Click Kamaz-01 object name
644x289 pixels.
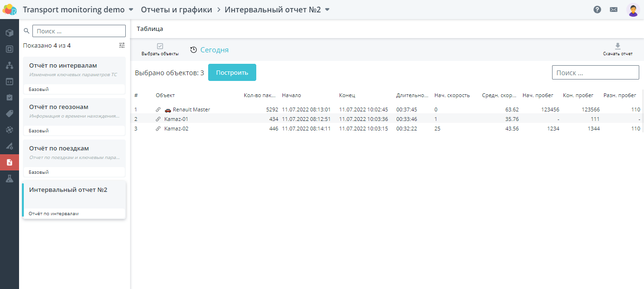pyautogui.click(x=176, y=119)
